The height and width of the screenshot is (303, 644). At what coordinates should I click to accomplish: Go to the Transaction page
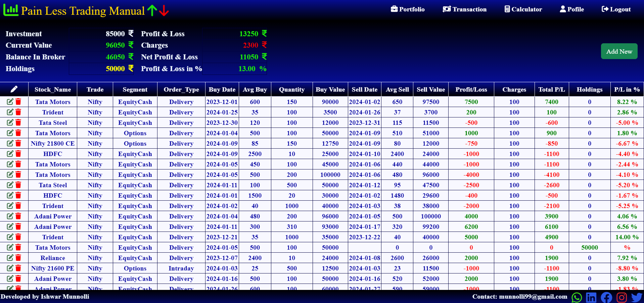click(464, 9)
